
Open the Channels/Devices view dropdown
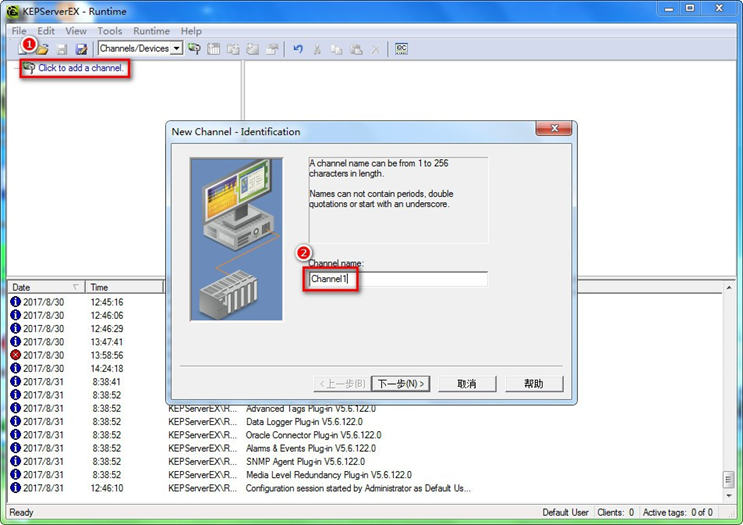point(177,48)
